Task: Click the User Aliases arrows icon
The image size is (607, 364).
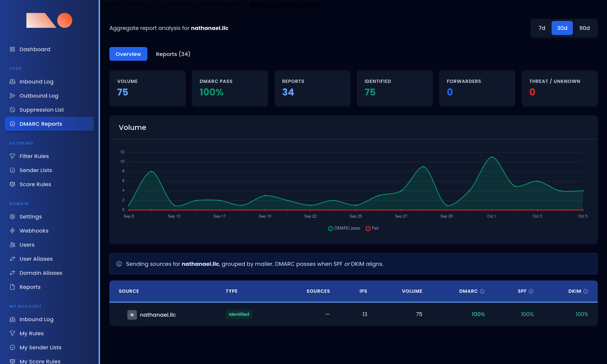Action: click(x=12, y=259)
